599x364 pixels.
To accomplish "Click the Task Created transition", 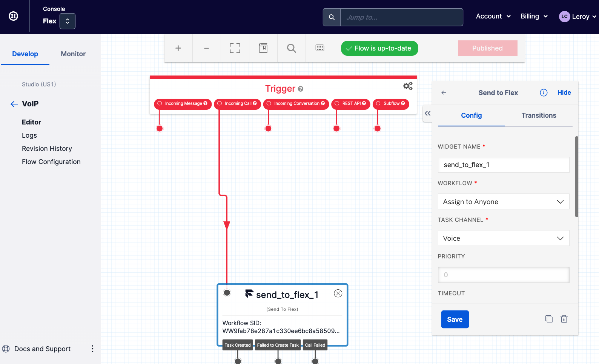I will click(238, 345).
